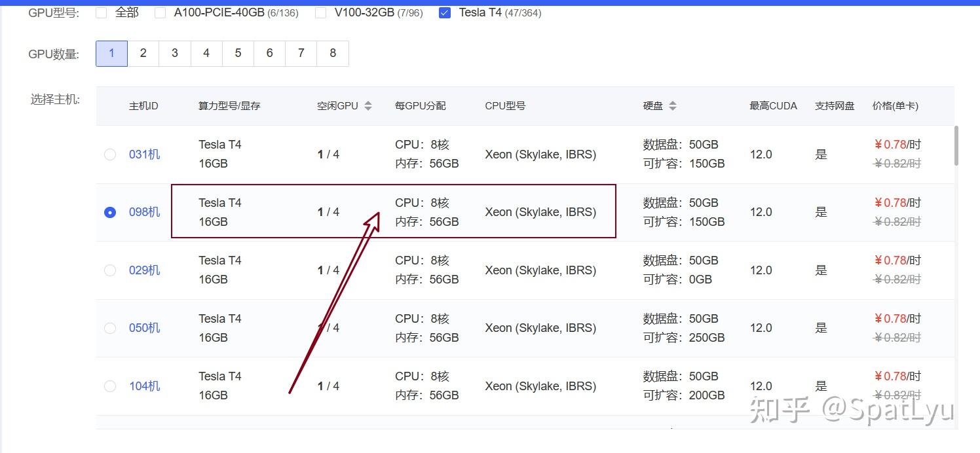Open host link 029机
Screen dimensions: 980x453
(x=144, y=270)
